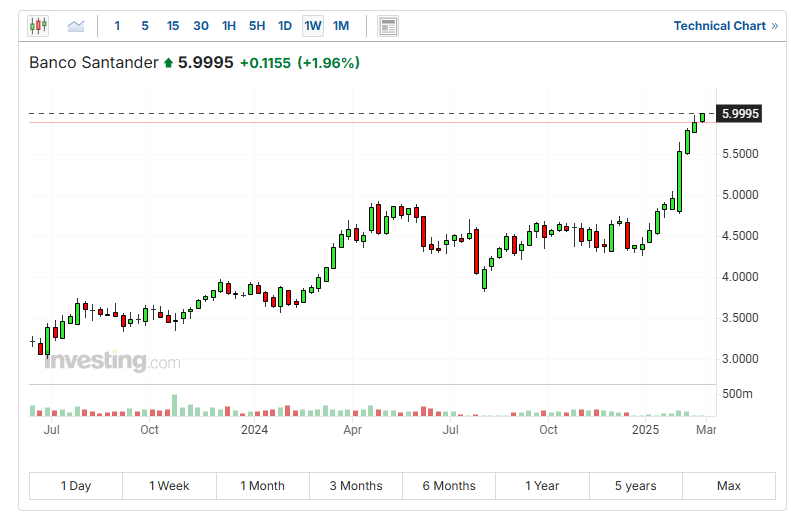
Task: Switch to candlestick chart type icon
Action: [x=38, y=25]
